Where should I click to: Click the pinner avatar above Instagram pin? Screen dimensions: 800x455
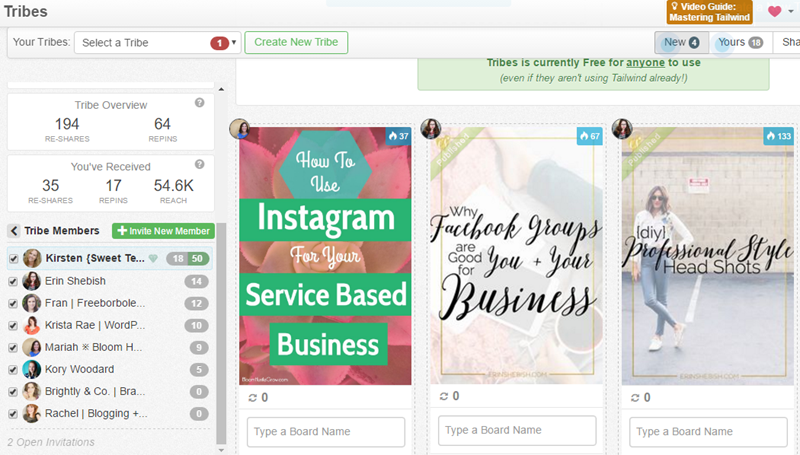click(239, 129)
